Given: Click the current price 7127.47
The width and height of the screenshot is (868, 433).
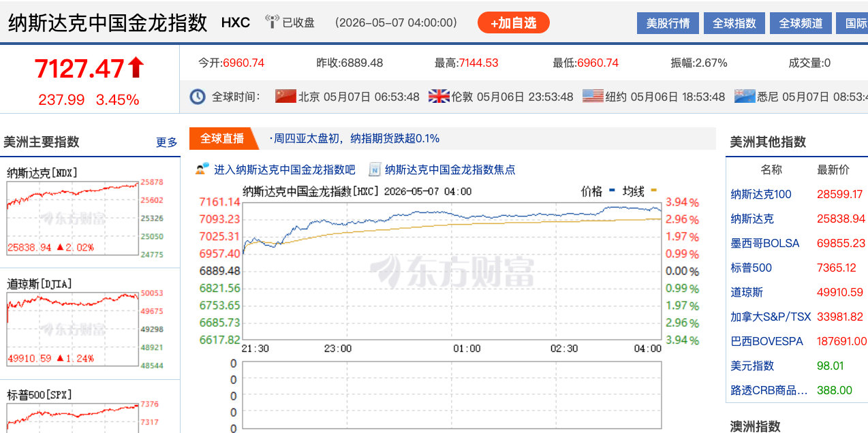Looking at the screenshot, I should pos(80,69).
